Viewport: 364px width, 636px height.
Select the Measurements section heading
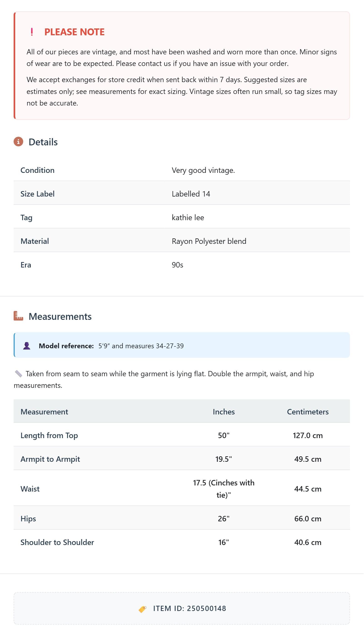click(x=60, y=316)
